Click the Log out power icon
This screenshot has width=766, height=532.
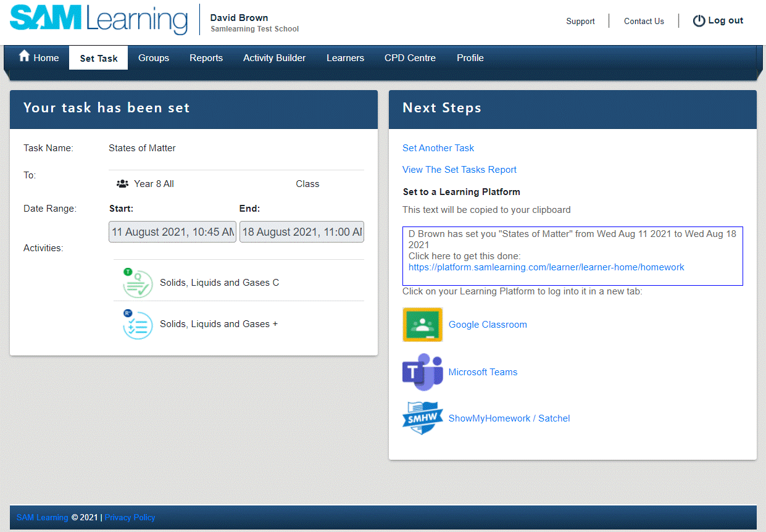699,21
